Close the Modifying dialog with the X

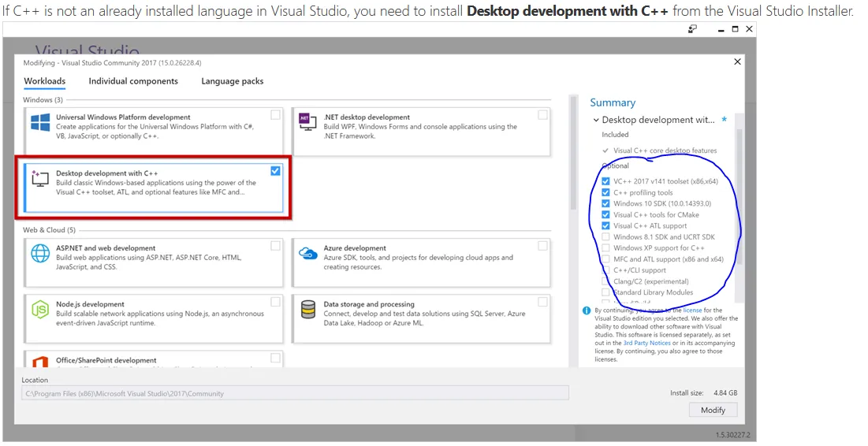737,62
